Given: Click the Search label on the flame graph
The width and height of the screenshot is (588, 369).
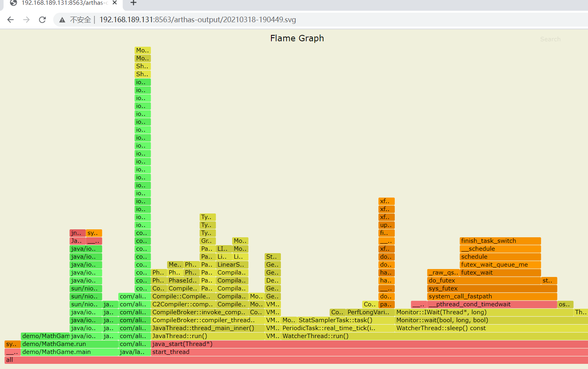Looking at the screenshot, I should [x=550, y=39].
